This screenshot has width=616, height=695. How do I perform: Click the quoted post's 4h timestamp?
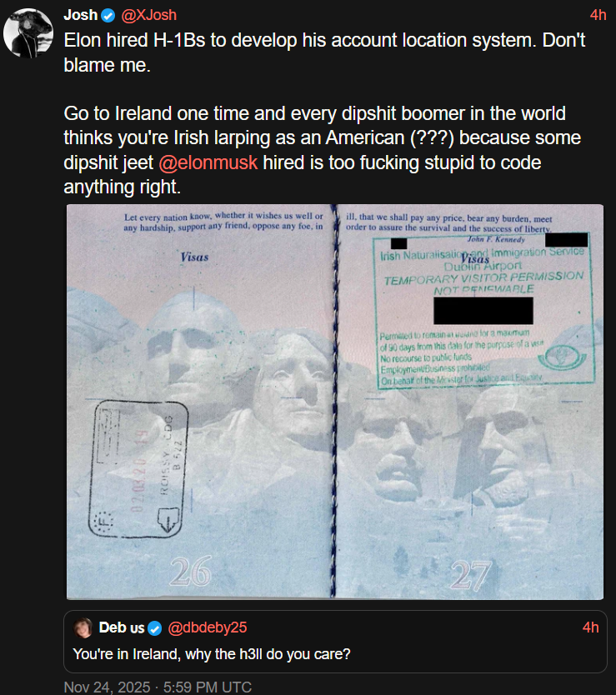coord(590,627)
